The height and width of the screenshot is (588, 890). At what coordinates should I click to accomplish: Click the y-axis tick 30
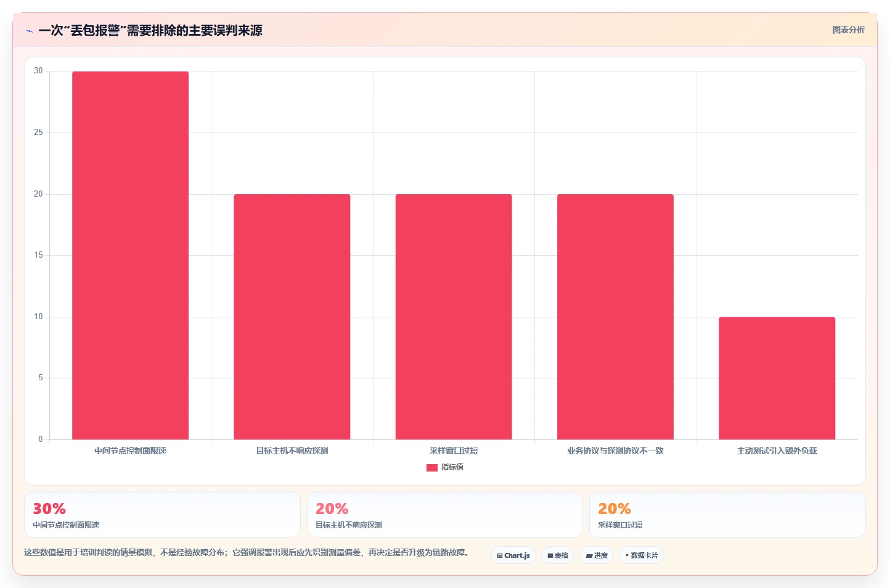pyautogui.click(x=38, y=71)
